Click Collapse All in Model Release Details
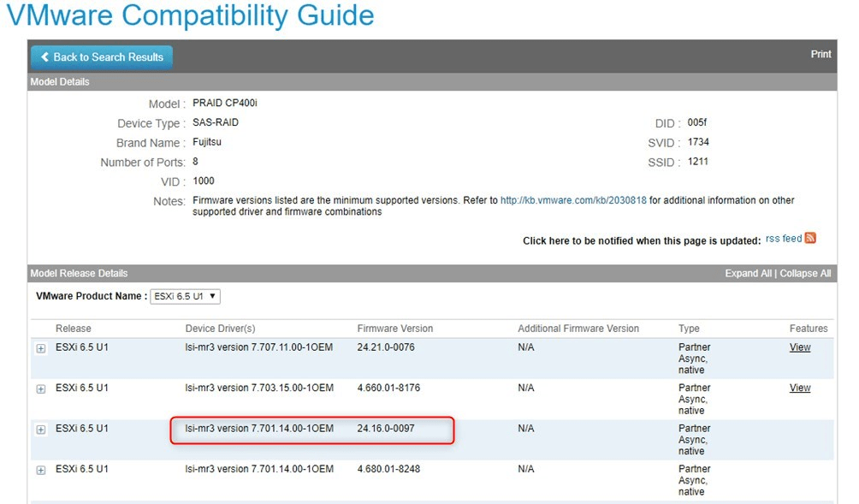 click(x=805, y=273)
